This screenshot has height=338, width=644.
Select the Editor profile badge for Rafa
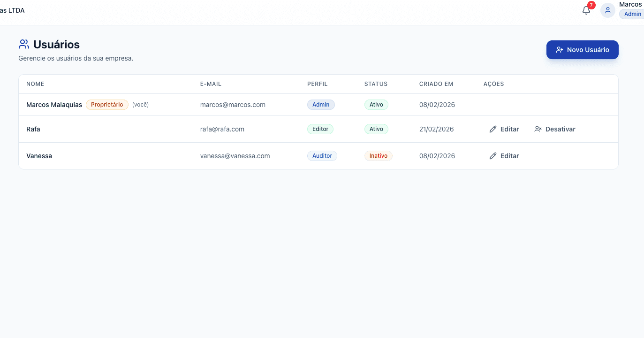coord(320,129)
